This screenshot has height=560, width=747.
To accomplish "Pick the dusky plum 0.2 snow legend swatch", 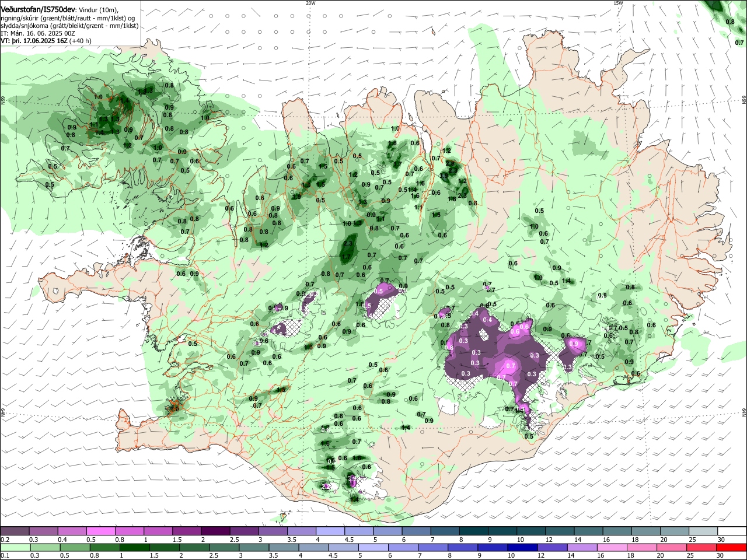I will tap(15, 531).
